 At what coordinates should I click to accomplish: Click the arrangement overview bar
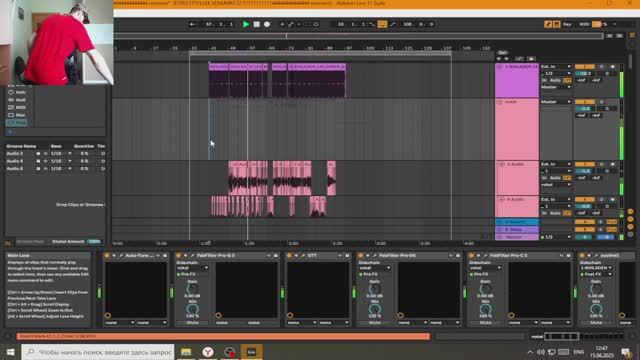(x=358, y=36)
